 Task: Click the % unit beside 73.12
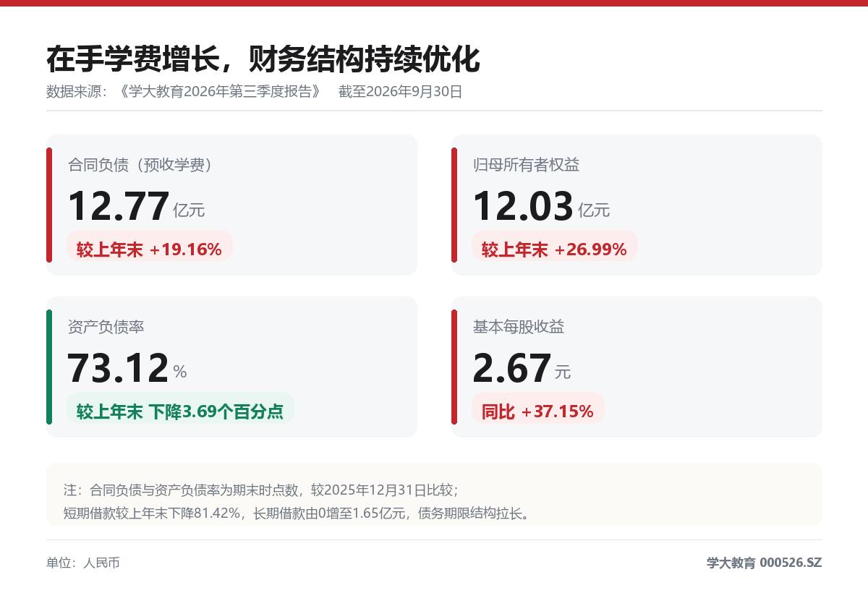click(x=180, y=372)
